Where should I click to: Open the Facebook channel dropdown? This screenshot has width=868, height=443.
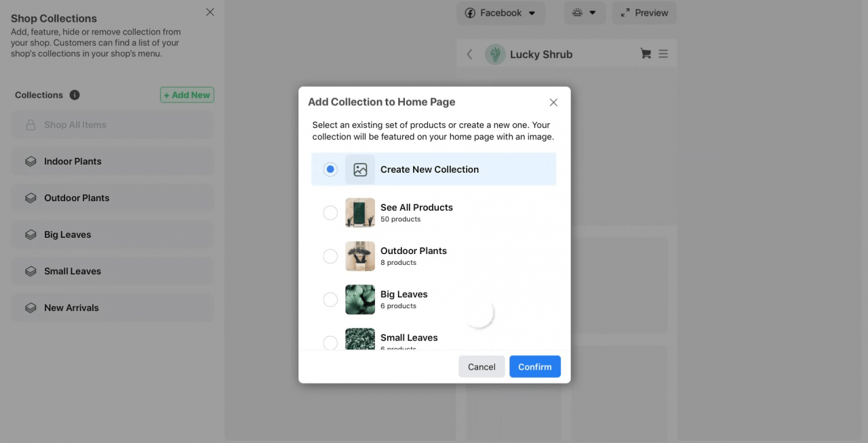point(532,12)
